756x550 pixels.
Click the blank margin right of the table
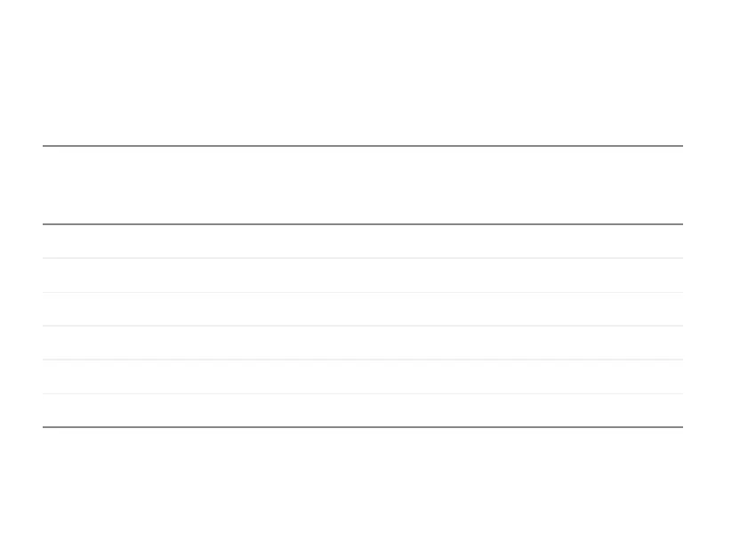pos(720,286)
